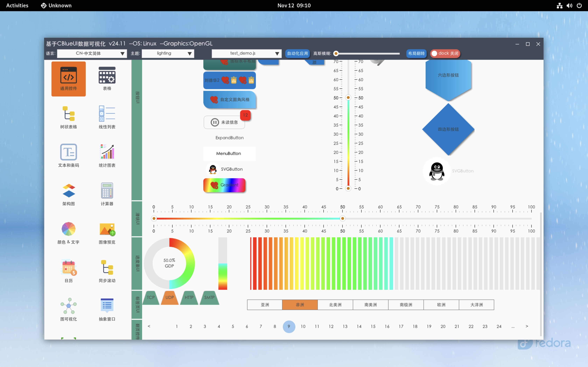
Task: Open the test_demo.js file dropdown
Action: click(x=246, y=53)
